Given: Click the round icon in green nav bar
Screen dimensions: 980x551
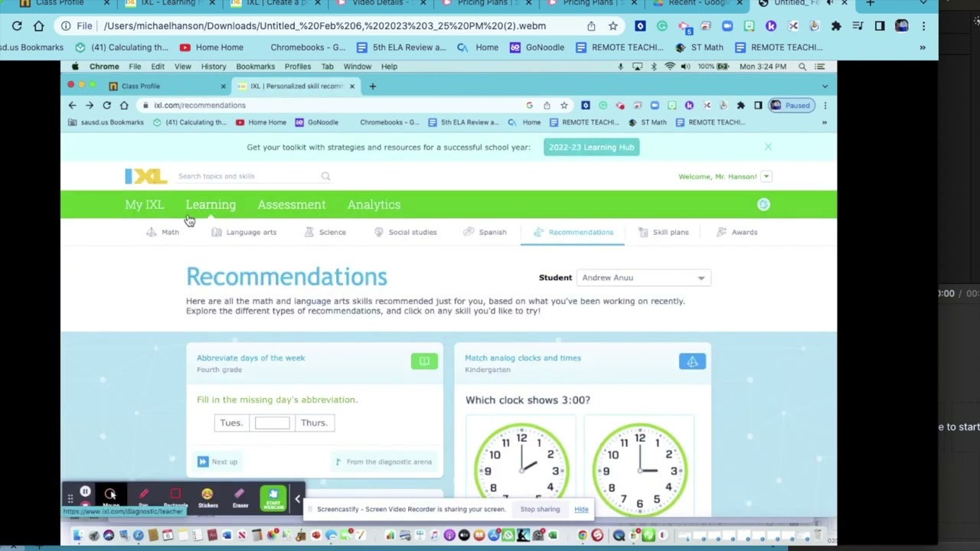Looking at the screenshot, I should (763, 204).
